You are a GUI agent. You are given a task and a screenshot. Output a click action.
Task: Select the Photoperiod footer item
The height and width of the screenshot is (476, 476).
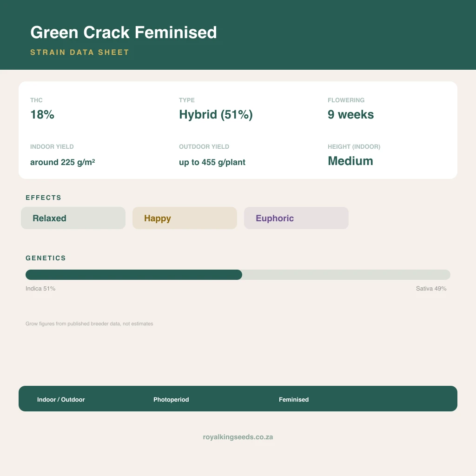pos(171,399)
